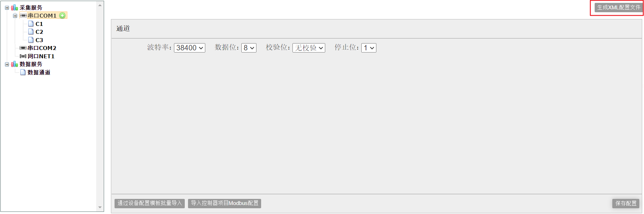The height and width of the screenshot is (214, 644).
Task: Open the 数据位 data bits dropdown
Action: tap(249, 48)
